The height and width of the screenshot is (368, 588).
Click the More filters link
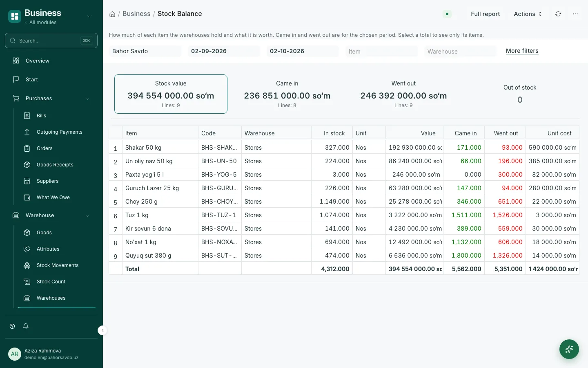522,51
